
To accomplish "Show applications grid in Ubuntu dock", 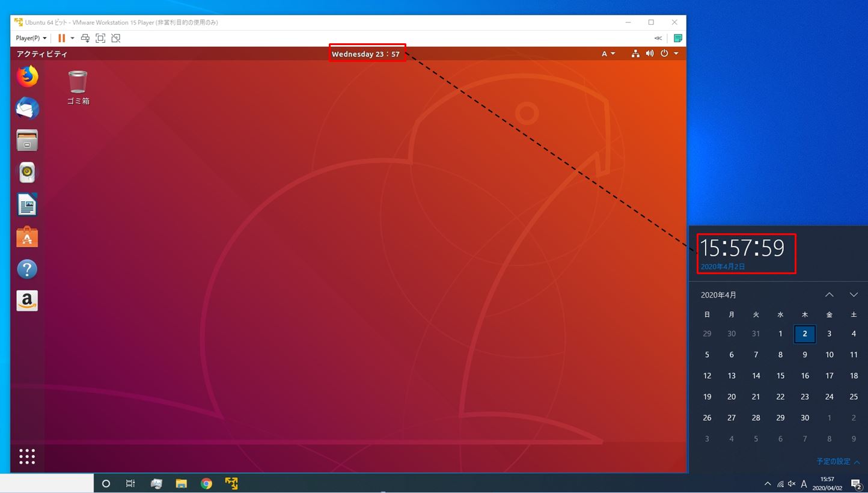I will (x=27, y=456).
